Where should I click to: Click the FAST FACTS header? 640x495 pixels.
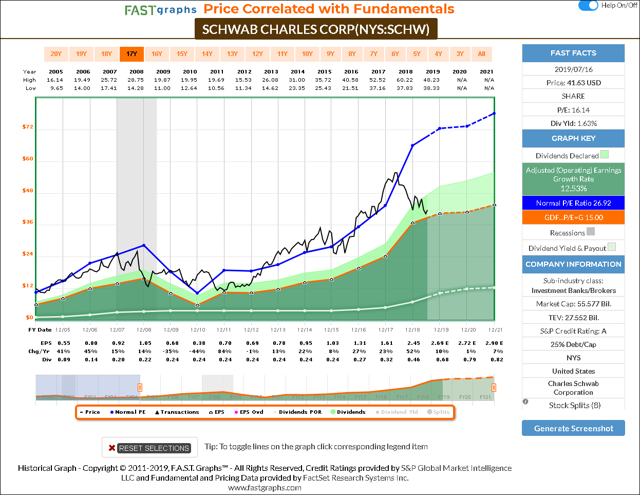573,53
